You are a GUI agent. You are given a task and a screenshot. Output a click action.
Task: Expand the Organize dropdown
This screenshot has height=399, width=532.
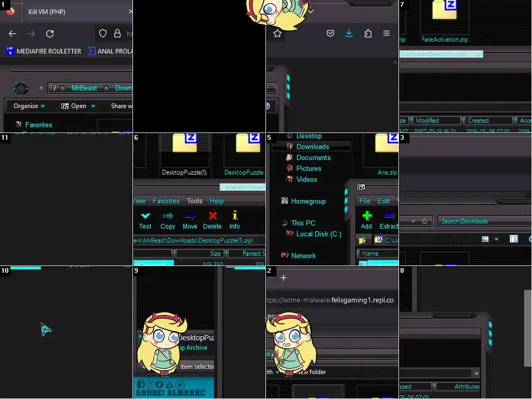(29, 106)
